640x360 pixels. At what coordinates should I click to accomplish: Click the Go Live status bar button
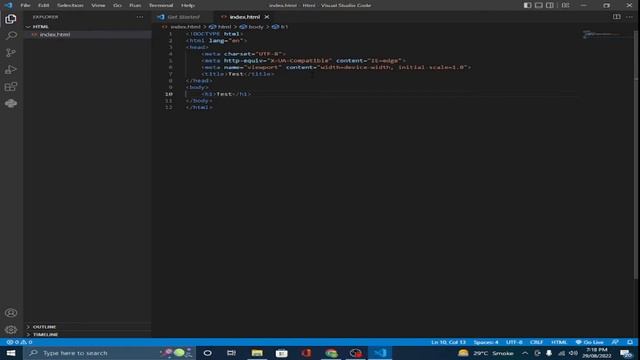(589, 342)
